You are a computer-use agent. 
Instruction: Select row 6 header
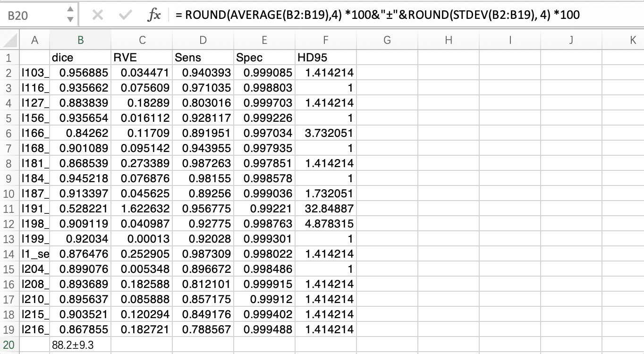(x=9, y=133)
